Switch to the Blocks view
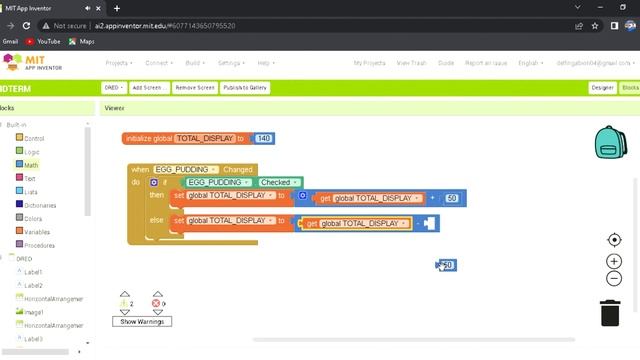Screen dimensions: 640x360 (x=630, y=88)
